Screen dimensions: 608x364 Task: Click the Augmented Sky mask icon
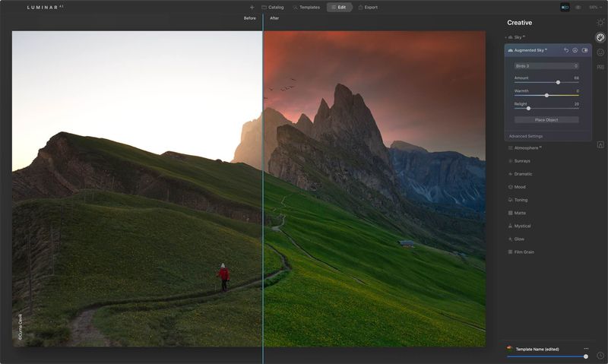point(575,50)
